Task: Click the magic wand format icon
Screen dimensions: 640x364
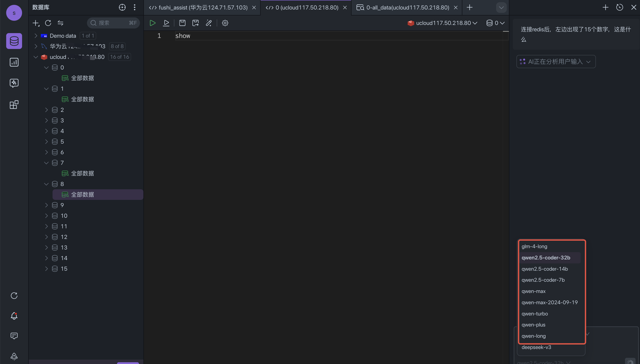Action: (x=209, y=23)
